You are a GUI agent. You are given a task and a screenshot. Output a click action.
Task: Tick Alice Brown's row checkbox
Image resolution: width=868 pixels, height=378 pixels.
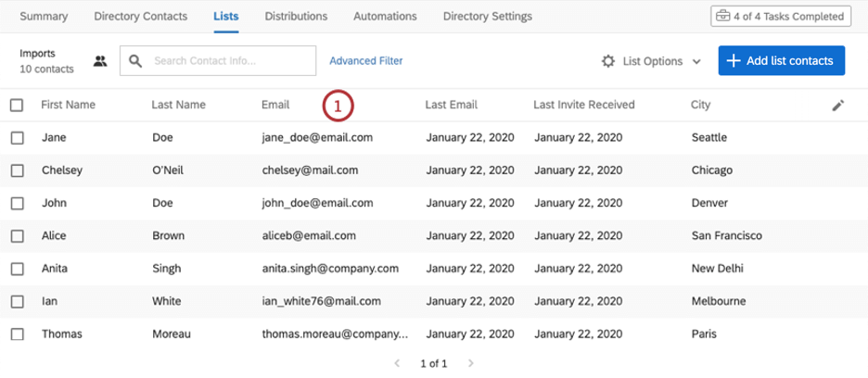point(17,235)
